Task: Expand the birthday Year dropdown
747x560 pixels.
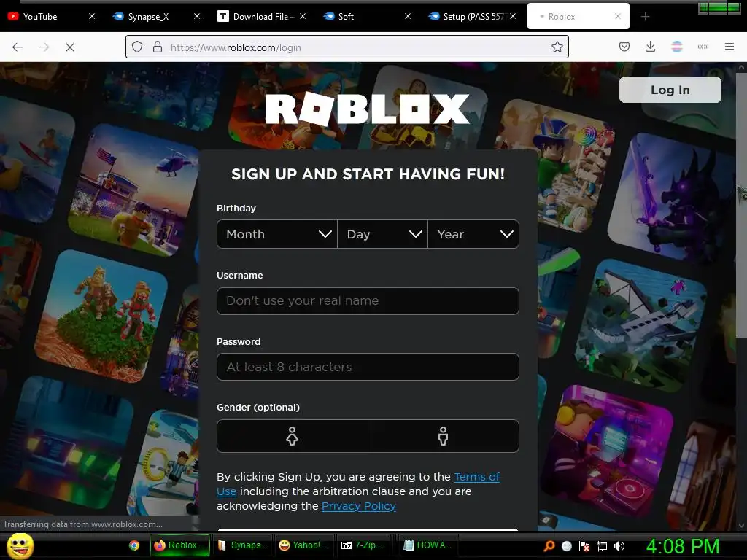Action: tap(473, 234)
